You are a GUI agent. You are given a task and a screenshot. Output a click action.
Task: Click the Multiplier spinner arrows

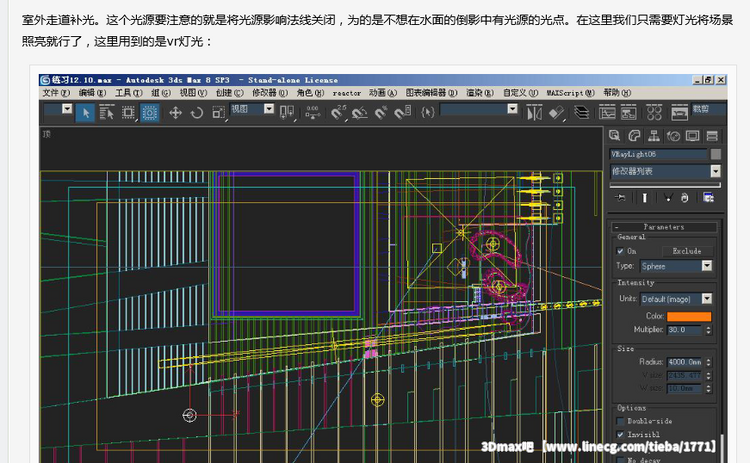(x=708, y=330)
